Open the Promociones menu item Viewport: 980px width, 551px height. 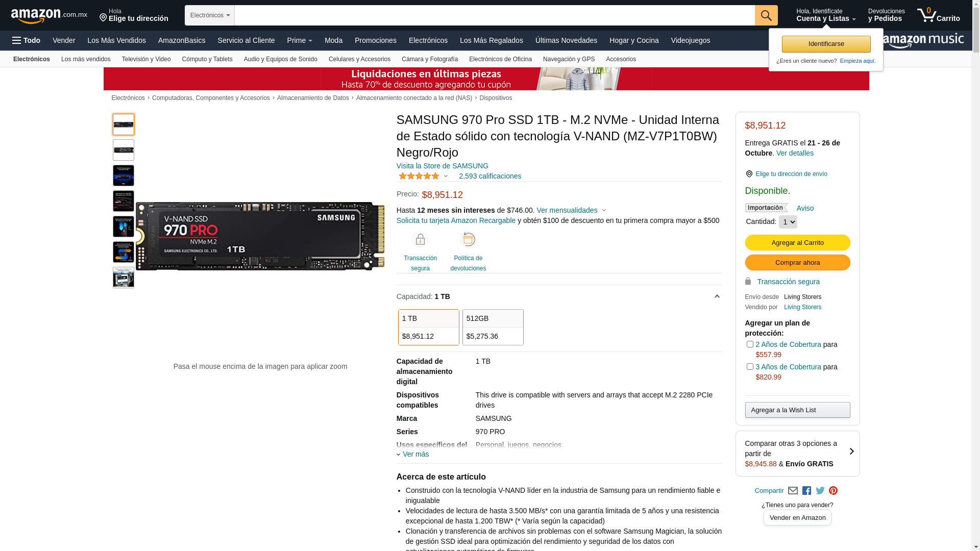pos(375,40)
